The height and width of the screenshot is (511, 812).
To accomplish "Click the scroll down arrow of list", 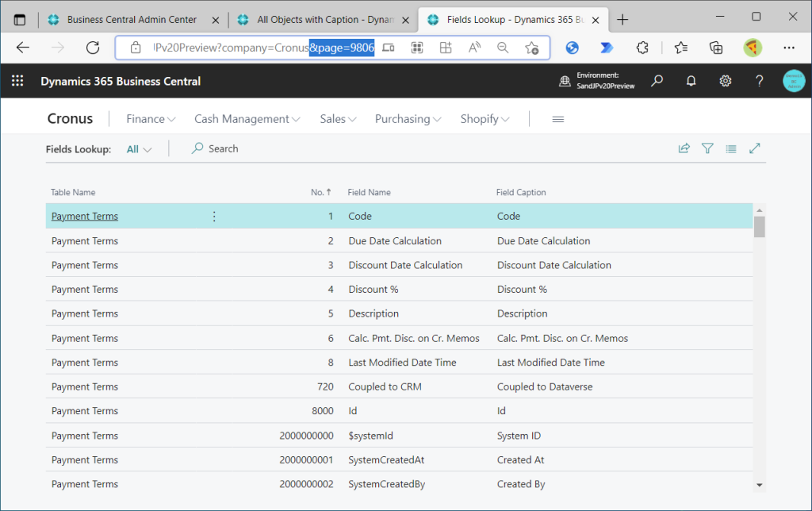I will [x=759, y=485].
